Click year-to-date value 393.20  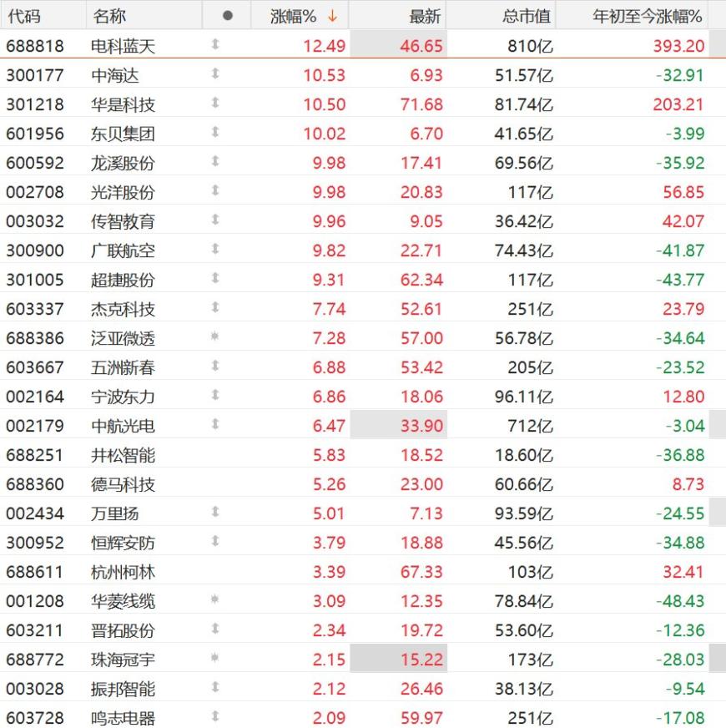[678, 46]
